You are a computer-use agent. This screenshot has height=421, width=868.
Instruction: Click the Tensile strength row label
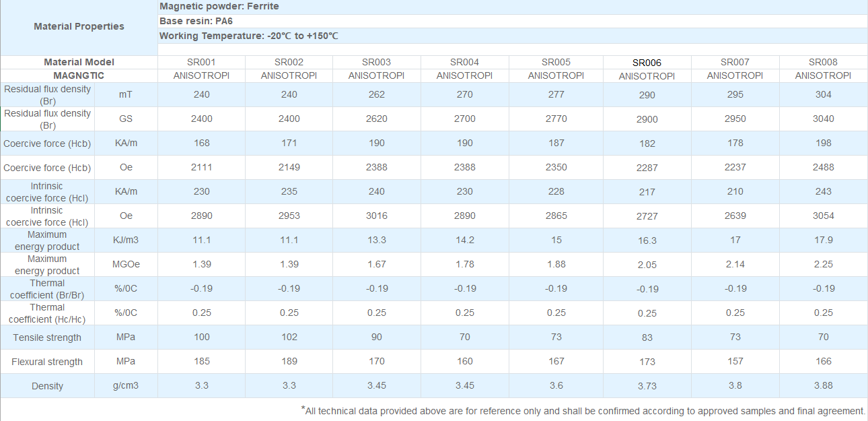(47, 337)
